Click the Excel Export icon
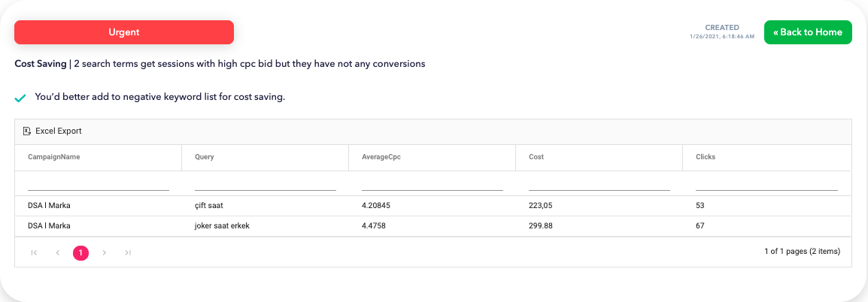 point(27,131)
